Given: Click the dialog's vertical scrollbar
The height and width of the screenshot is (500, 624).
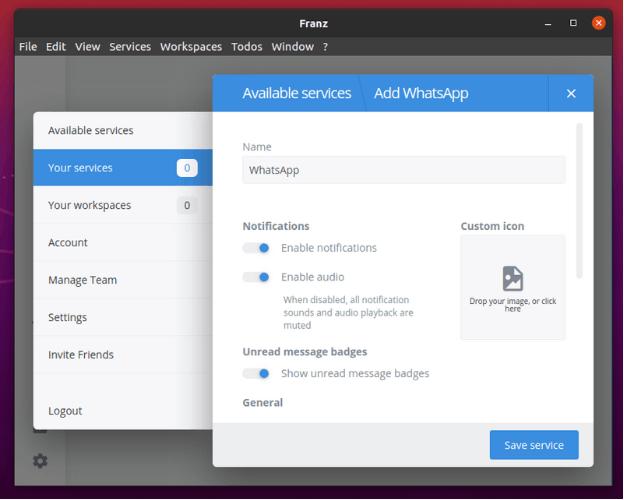Looking at the screenshot, I should pos(579,200).
